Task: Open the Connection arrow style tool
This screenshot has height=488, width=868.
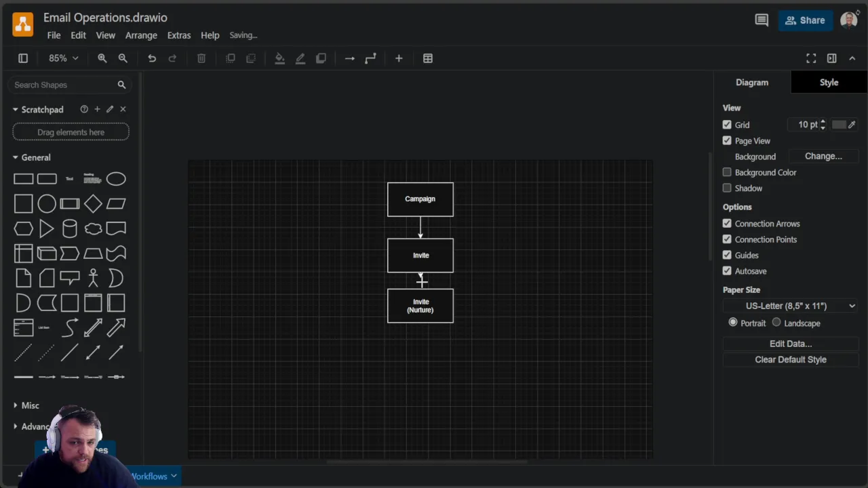Action: pyautogui.click(x=350, y=58)
